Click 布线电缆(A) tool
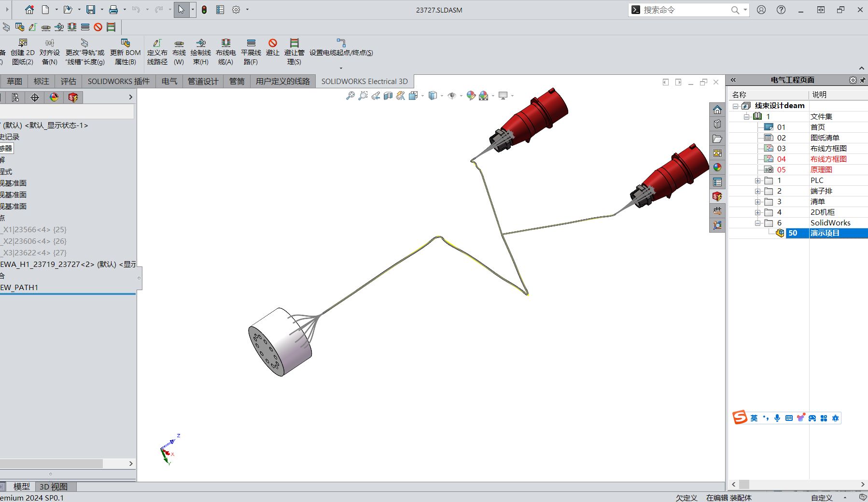This screenshot has width=868, height=502. (226, 52)
